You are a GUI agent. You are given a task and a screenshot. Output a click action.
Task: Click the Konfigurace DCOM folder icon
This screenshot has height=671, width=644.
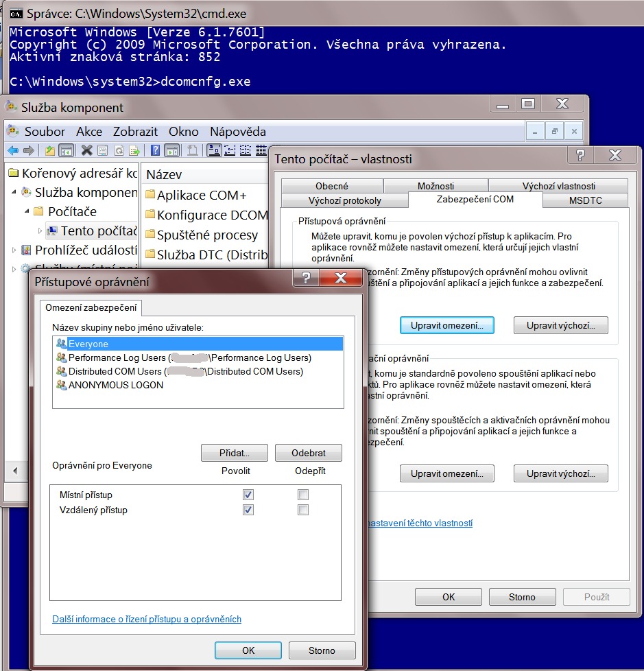tap(150, 214)
